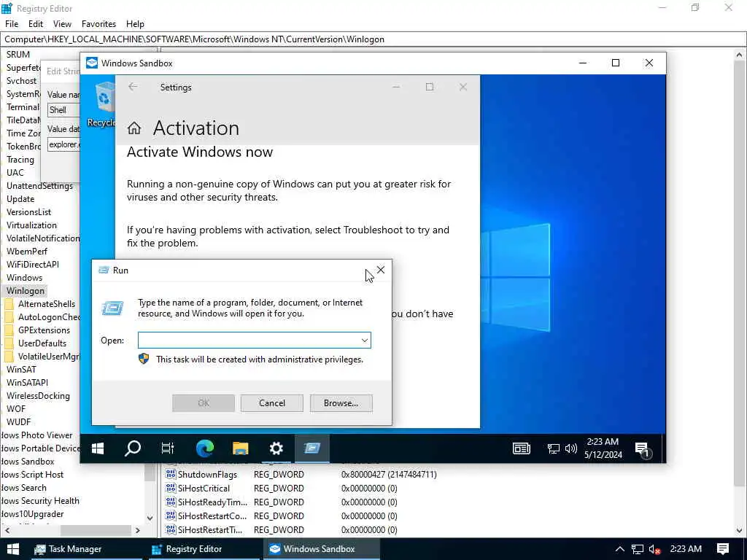This screenshot has height=560, width=747.
Task: Open the Registry Editor File menu
Action: tap(12, 24)
